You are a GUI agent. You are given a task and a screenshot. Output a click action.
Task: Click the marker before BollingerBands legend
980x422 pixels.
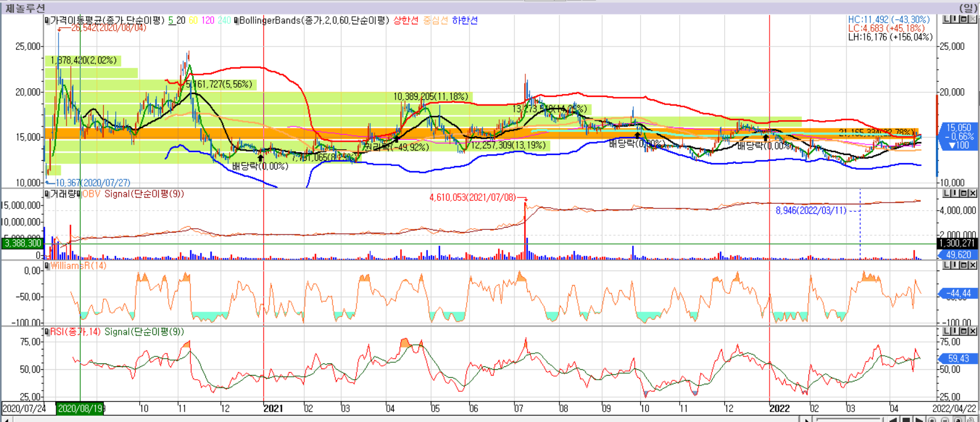(x=236, y=20)
